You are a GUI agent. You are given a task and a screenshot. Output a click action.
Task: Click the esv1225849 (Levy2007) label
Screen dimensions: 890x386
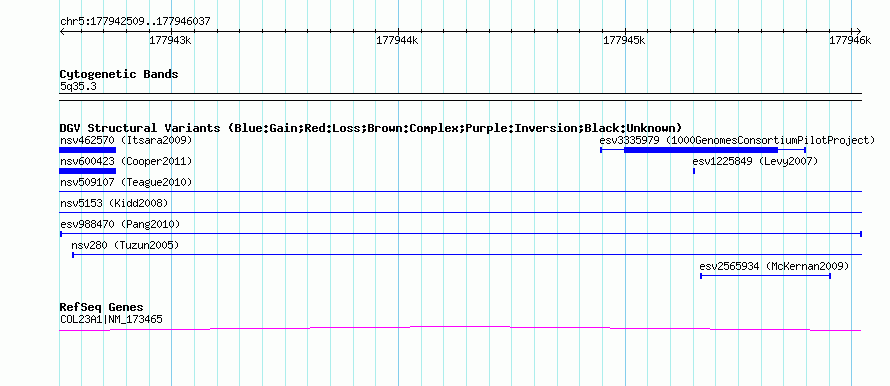click(755, 161)
